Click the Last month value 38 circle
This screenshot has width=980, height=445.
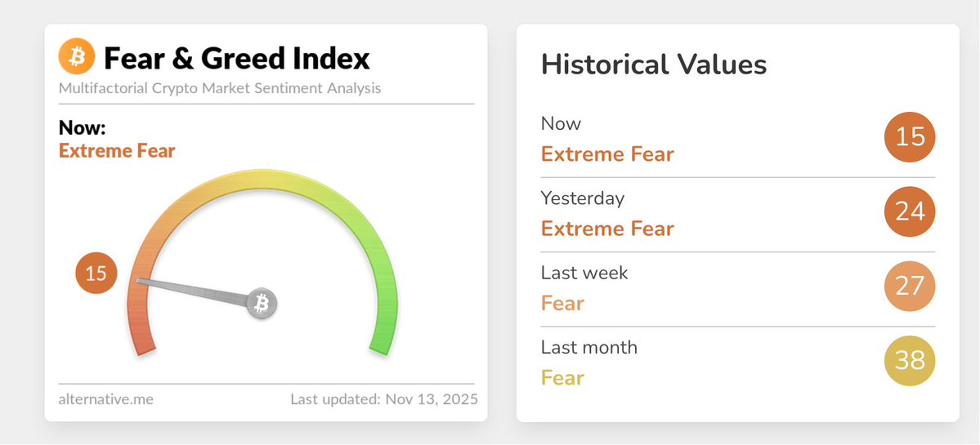pyautogui.click(x=910, y=360)
